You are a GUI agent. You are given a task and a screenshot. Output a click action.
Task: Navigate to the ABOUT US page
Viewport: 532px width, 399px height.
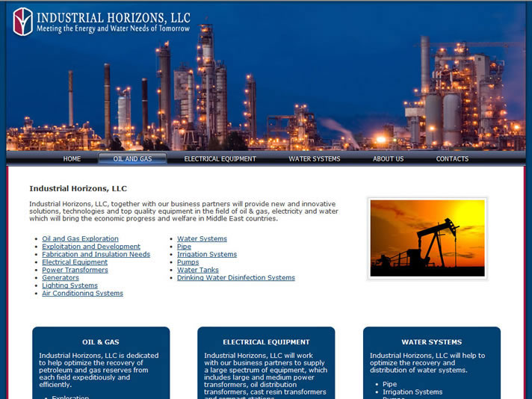coord(388,159)
